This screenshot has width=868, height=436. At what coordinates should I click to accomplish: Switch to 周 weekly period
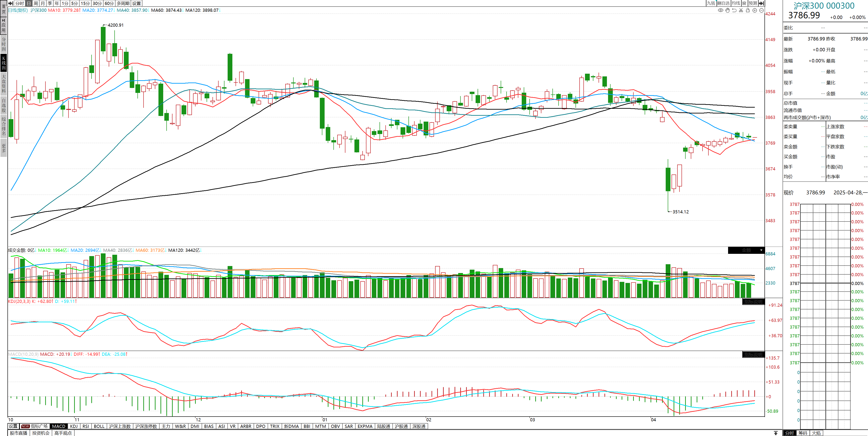tap(36, 3)
